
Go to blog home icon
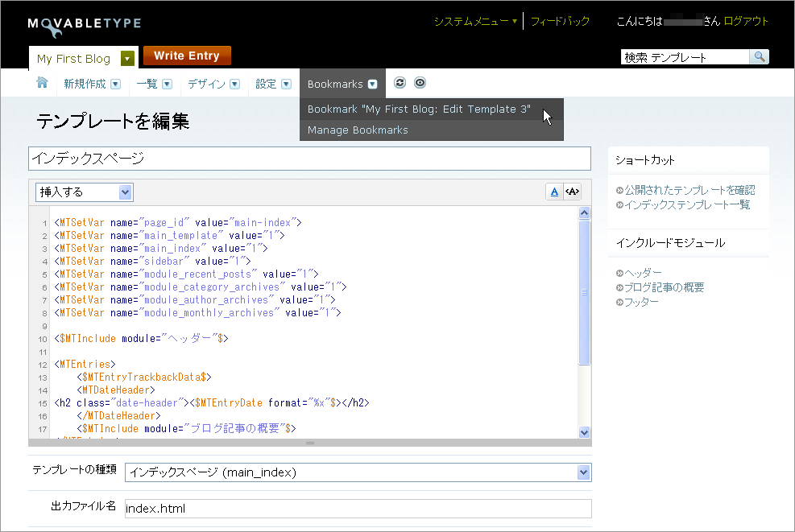point(42,83)
